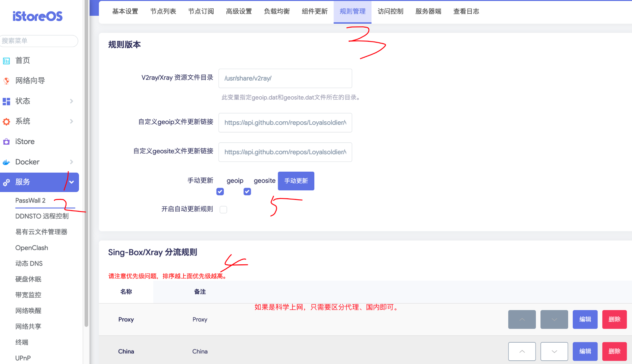This screenshot has width=632, height=364.
Task: Enable 开启自动更新规则
Action: (224, 209)
